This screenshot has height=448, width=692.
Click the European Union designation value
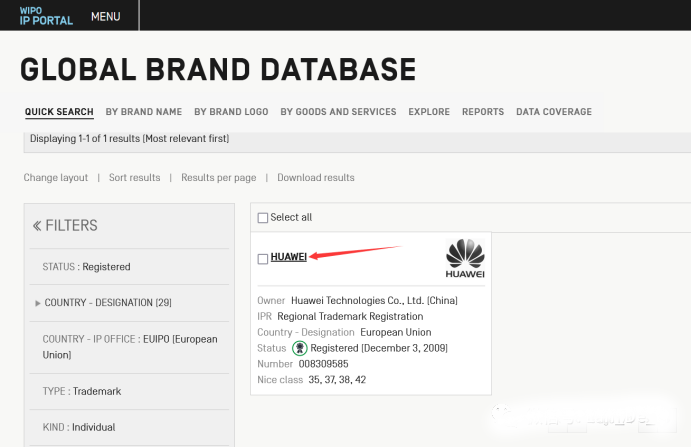[396, 332]
